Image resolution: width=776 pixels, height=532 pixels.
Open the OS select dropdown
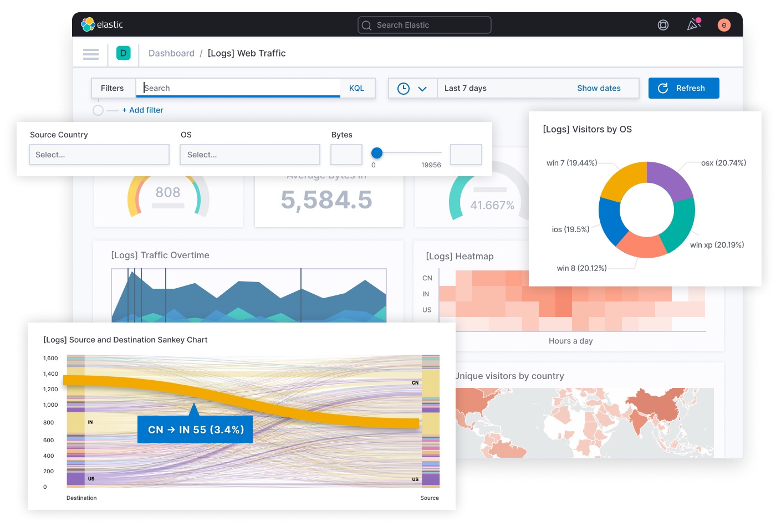click(x=250, y=155)
